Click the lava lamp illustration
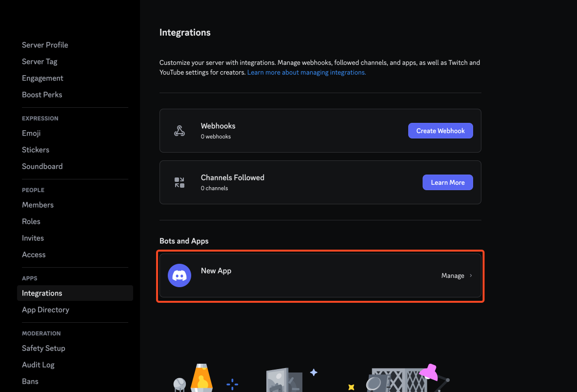The image size is (577, 392). pyautogui.click(x=201, y=378)
